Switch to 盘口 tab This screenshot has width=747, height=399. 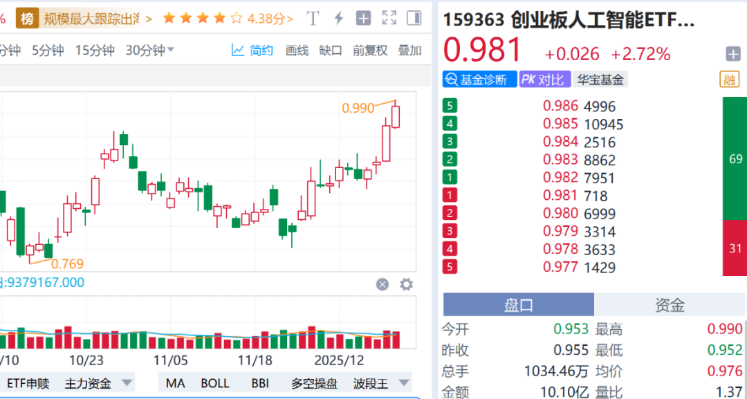click(518, 305)
